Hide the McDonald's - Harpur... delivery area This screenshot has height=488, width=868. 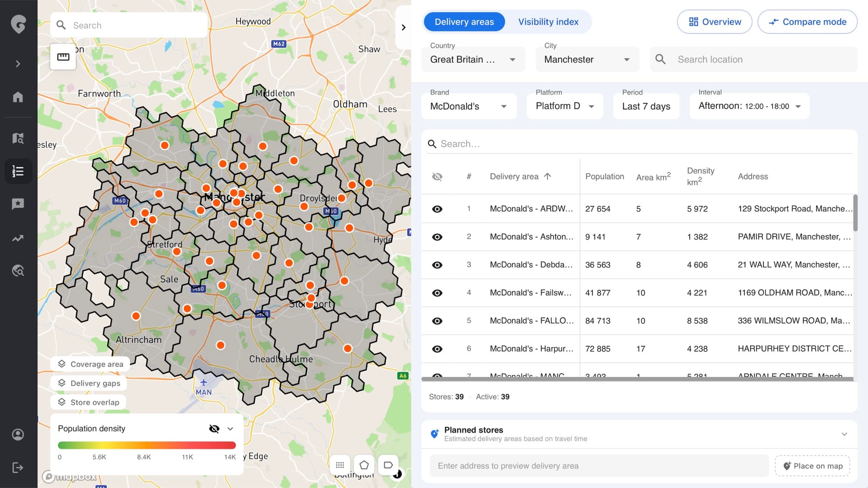437,349
